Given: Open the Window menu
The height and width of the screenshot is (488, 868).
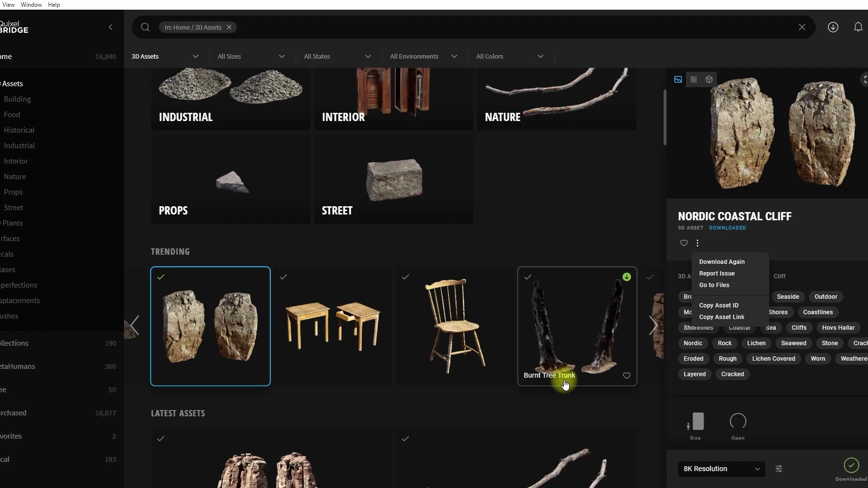Looking at the screenshot, I should tap(31, 5).
